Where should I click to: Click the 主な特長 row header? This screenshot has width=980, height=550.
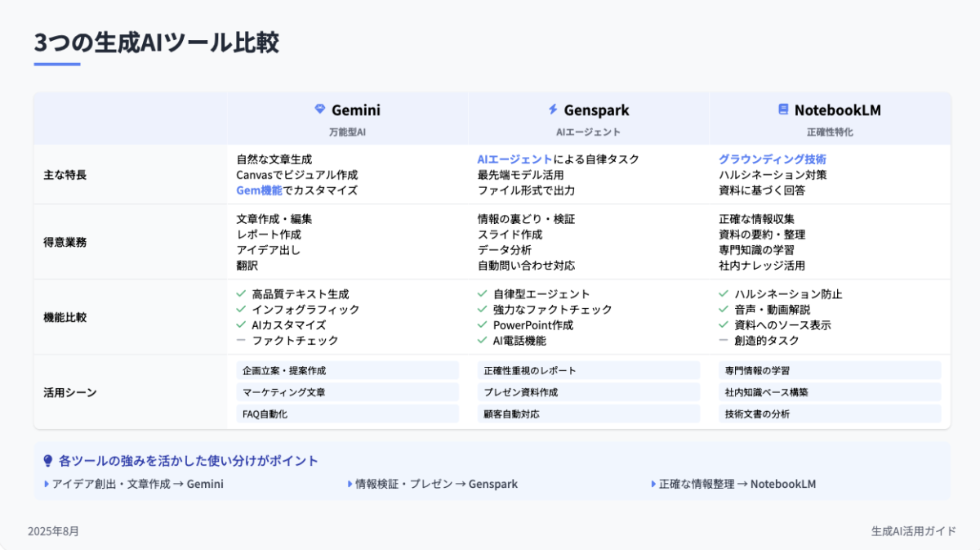[65, 175]
